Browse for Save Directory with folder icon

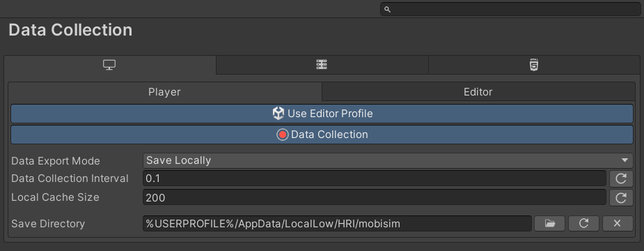coord(549,223)
